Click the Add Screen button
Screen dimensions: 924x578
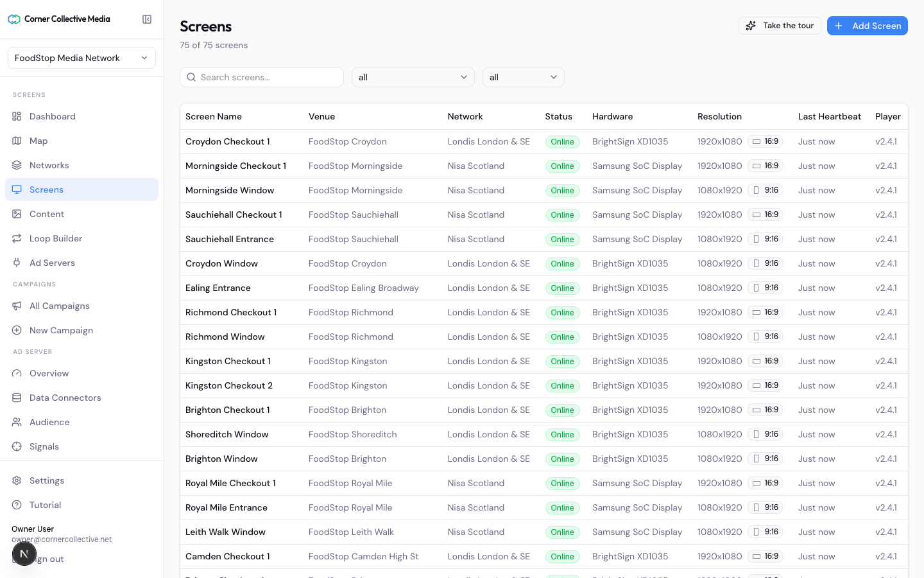click(x=868, y=26)
